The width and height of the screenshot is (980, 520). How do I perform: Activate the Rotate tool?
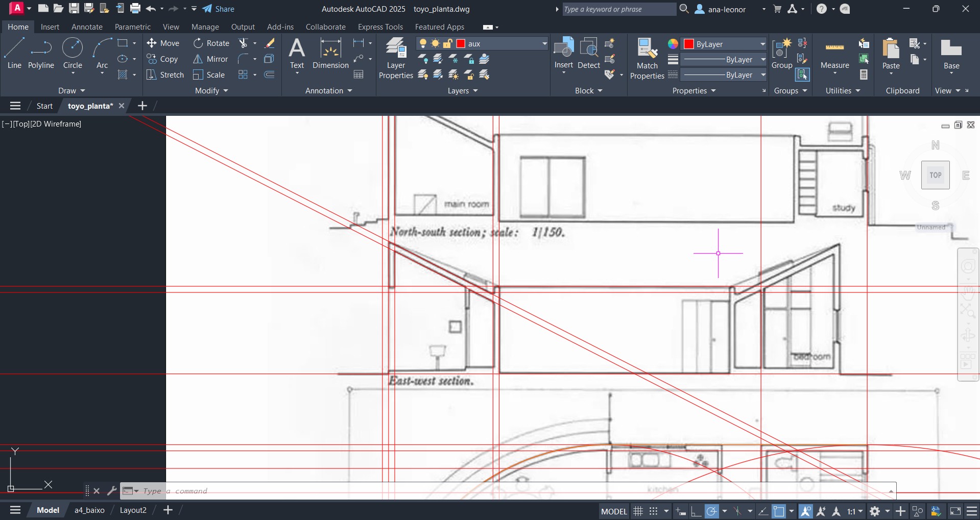coord(198,43)
